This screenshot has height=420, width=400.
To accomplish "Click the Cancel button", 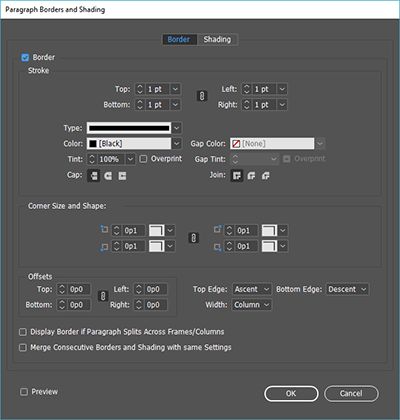I will (x=351, y=394).
